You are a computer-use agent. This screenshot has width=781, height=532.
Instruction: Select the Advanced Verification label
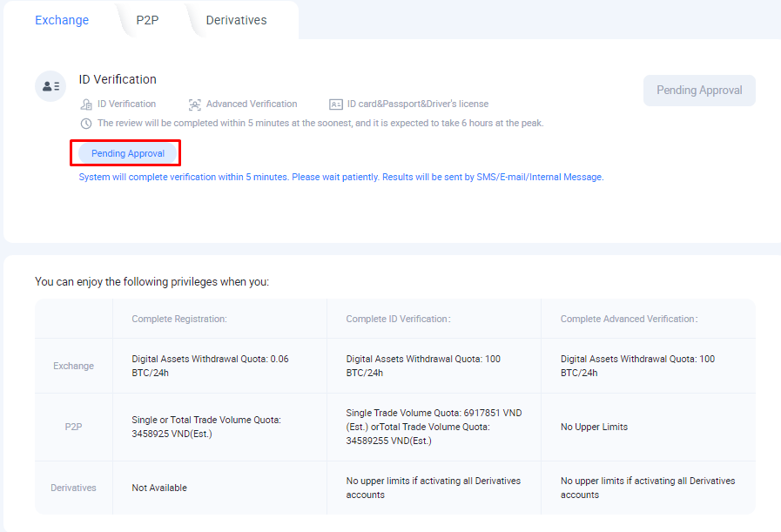252,104
